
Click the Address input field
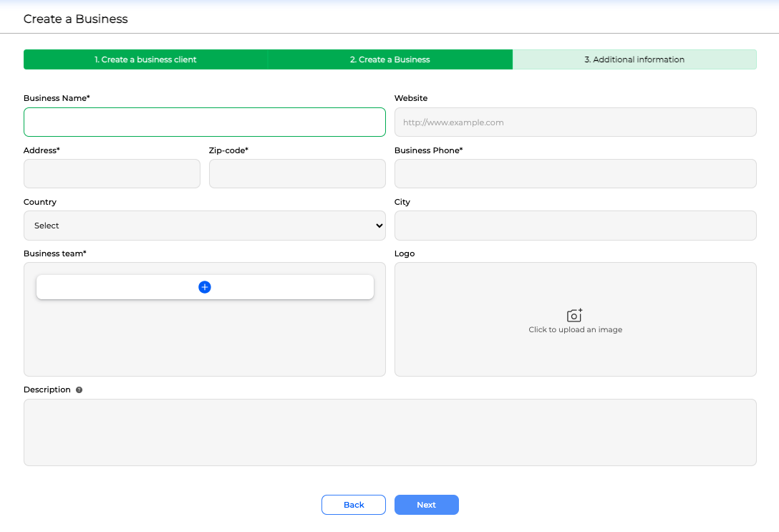[112, 174]
